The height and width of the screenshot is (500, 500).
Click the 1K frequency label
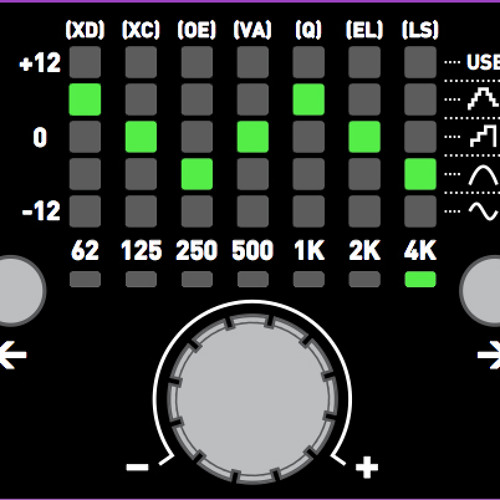[309, 251]
